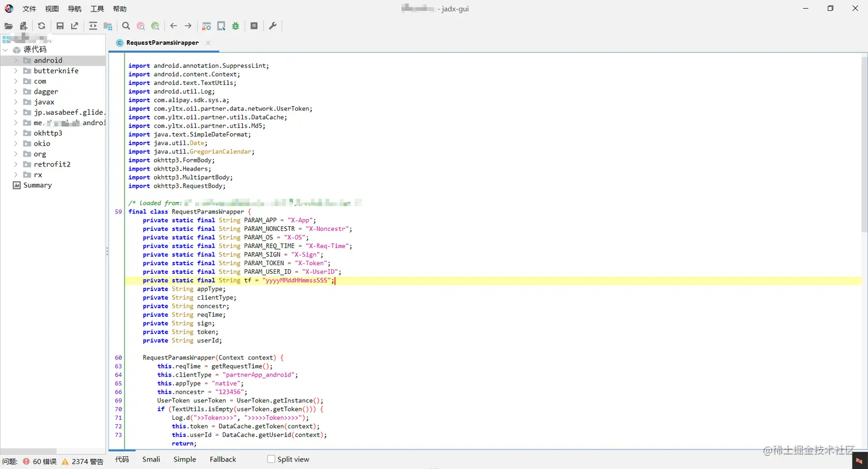The height and width of the screenshot is (469, 868).
Task: Navigate back with left arrow icon
Action: (x=173, y=26)
